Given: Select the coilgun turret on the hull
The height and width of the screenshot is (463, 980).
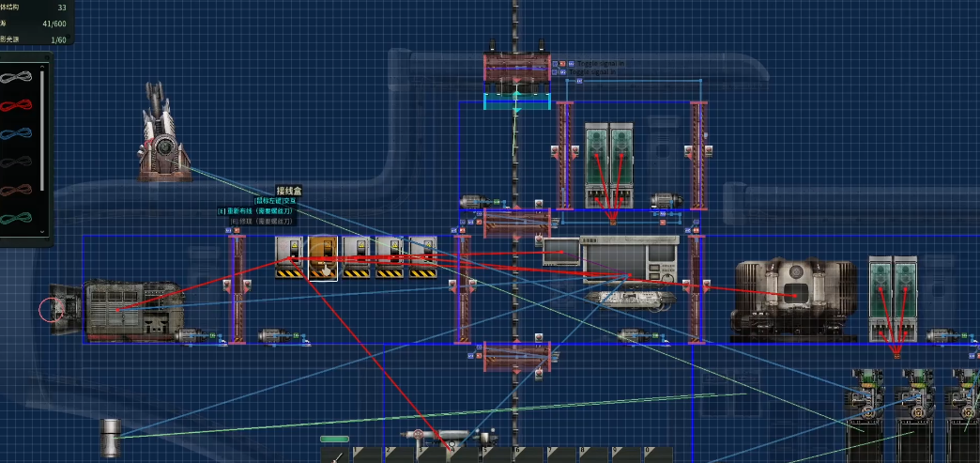Looking at the screenshot, I should [163, 132].
